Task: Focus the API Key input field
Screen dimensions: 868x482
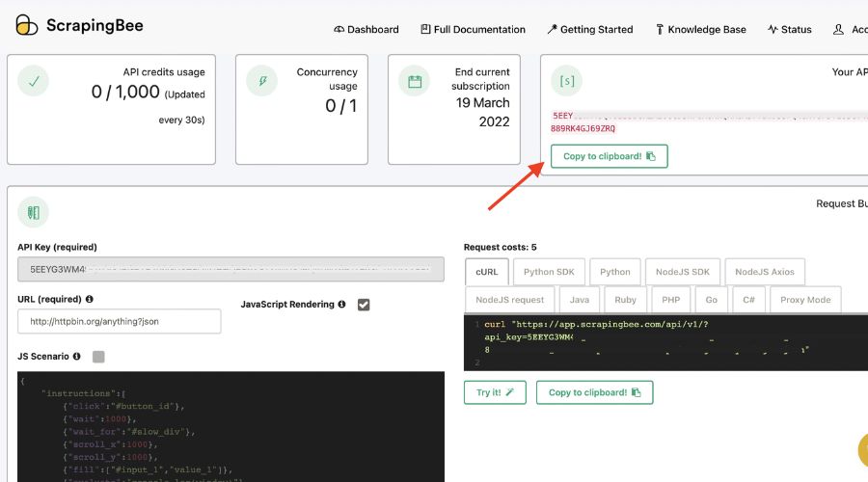Action: click(x=231, y=270)
